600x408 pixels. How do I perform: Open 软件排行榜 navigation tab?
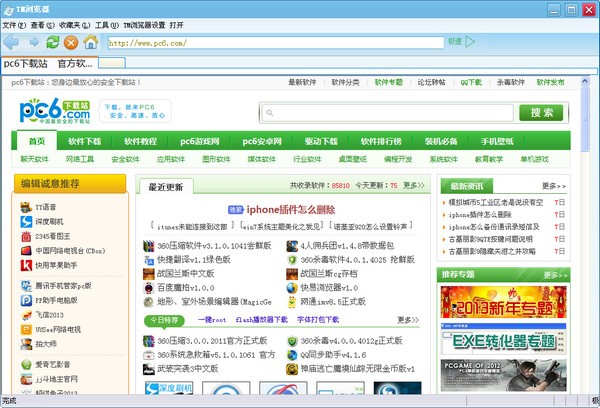(381, 141)
